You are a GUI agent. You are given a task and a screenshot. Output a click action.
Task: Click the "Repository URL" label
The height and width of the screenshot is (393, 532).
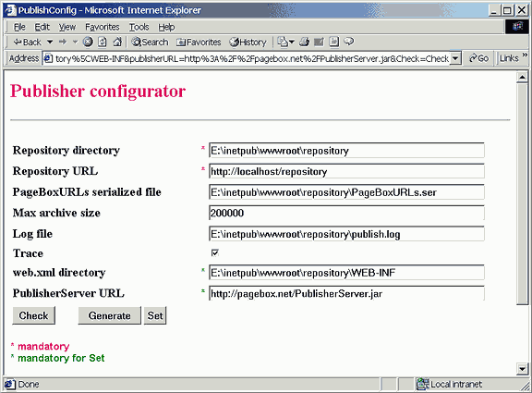click(x=55, y=171)
